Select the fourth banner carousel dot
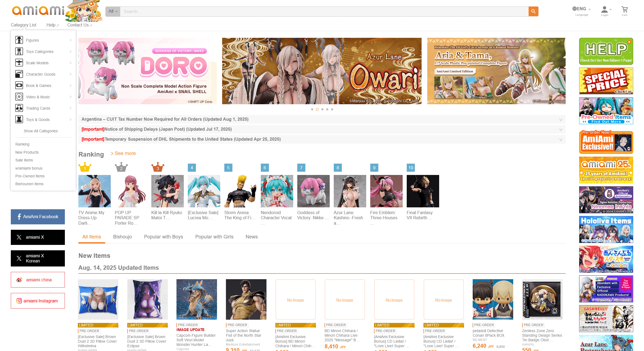The height and width of the screenshot is (351, 644). tap(327, 109)
